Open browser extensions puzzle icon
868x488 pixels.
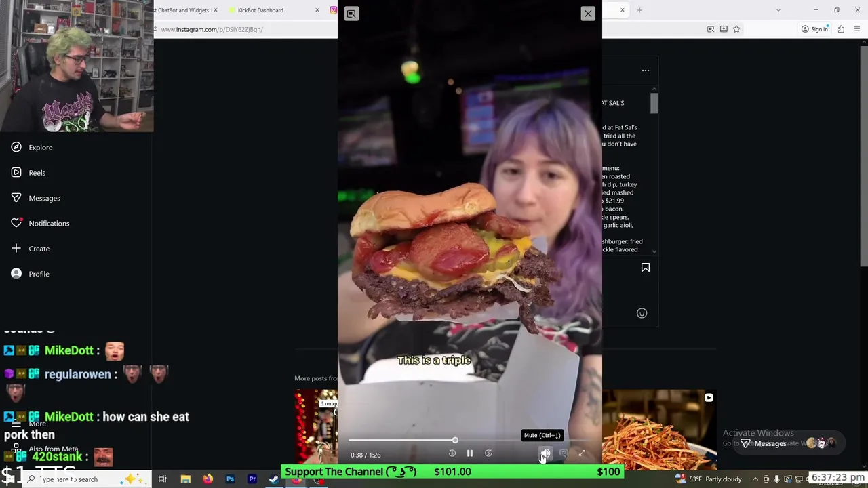tap(841, 29)
